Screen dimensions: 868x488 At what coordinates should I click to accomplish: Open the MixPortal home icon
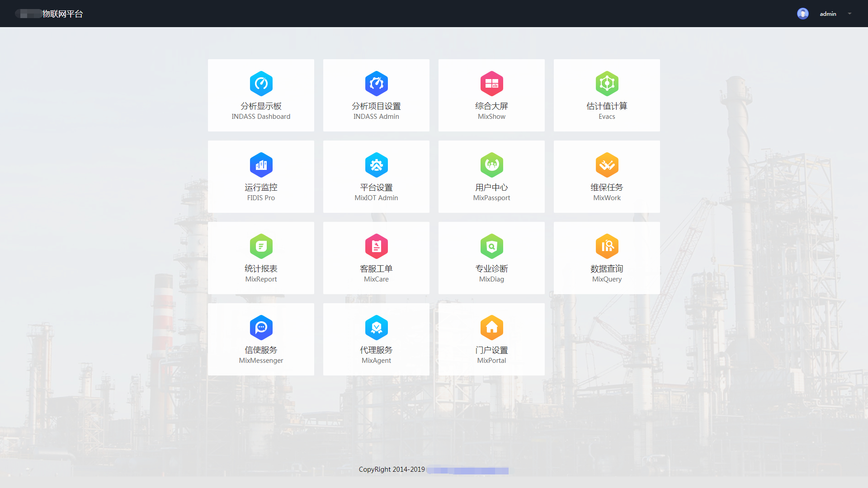pos(491,328)
